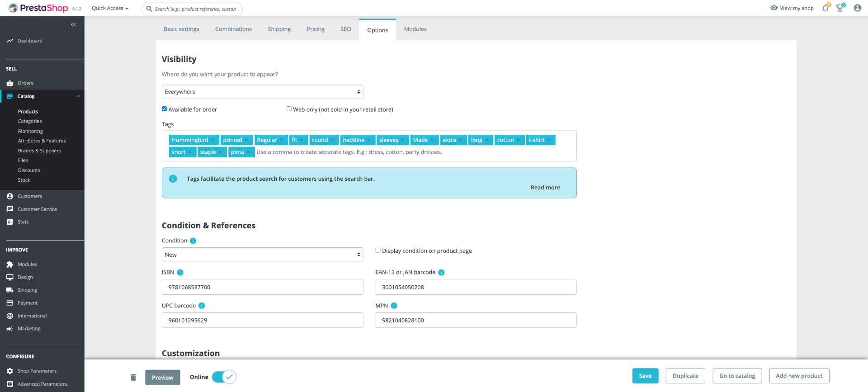868x392 pixels.
Task: Click the eye icon beside View my shop
Action: pos(774,8)
